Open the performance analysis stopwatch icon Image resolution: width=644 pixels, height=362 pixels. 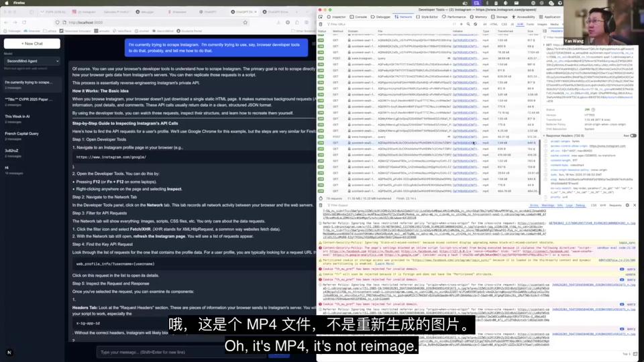click(x=321, y=198)
